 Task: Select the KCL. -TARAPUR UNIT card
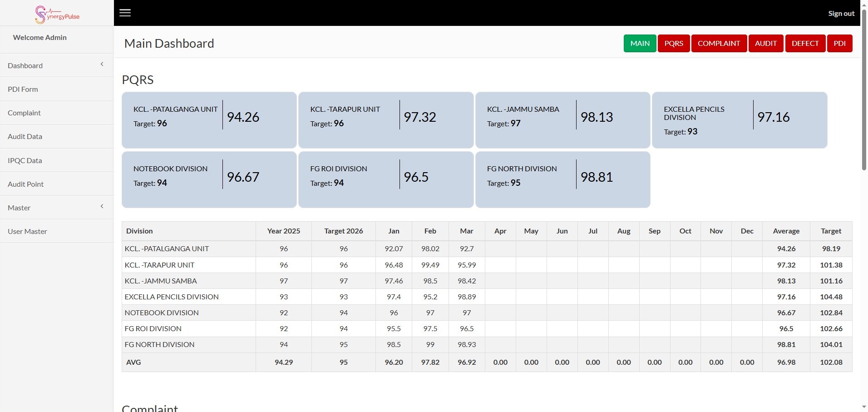point(386,120)
